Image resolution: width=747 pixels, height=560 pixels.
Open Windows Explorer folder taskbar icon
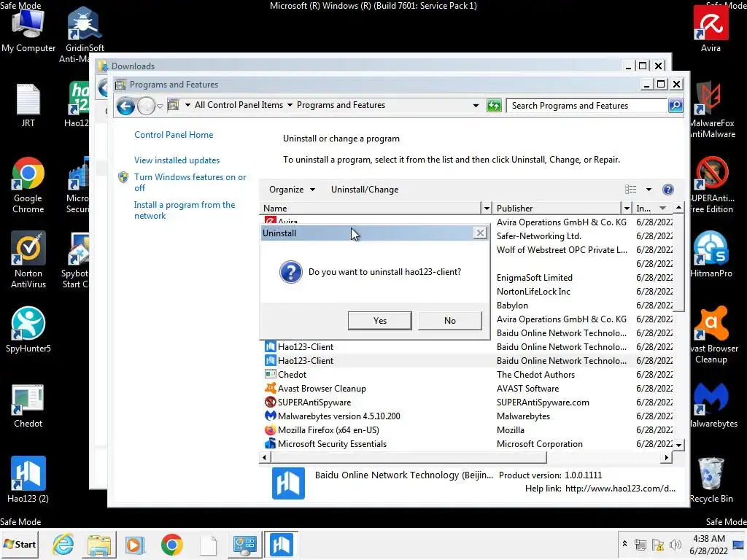tap(99, 545)
